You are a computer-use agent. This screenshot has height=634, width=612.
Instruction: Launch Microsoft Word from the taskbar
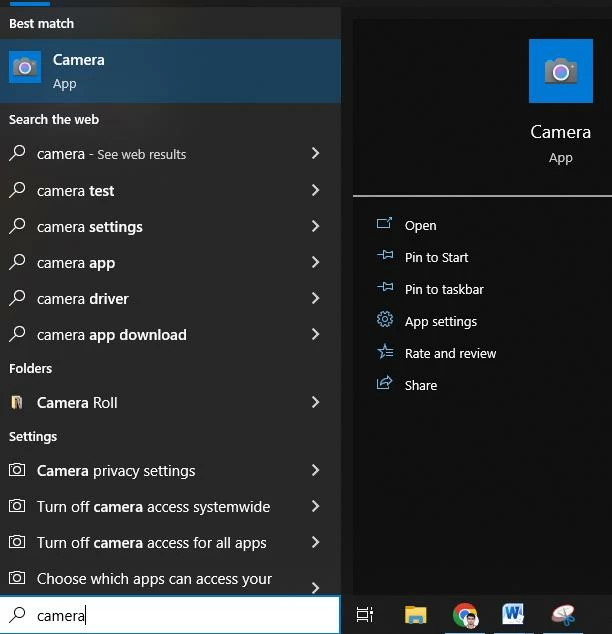coord(514,614)
